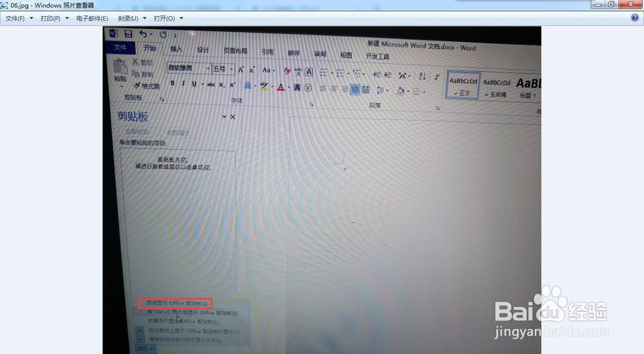Toggle Italic formatting (I)

point(183,83)
